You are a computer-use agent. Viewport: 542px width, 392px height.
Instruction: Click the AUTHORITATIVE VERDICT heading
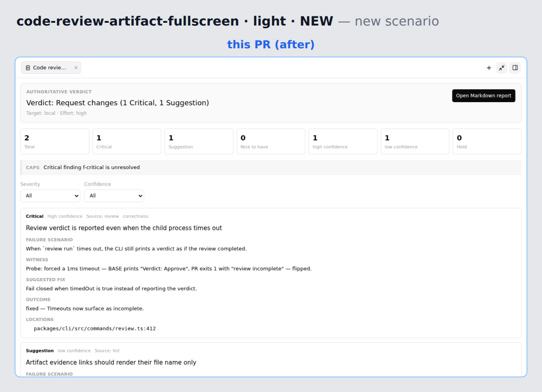[59, 92]
